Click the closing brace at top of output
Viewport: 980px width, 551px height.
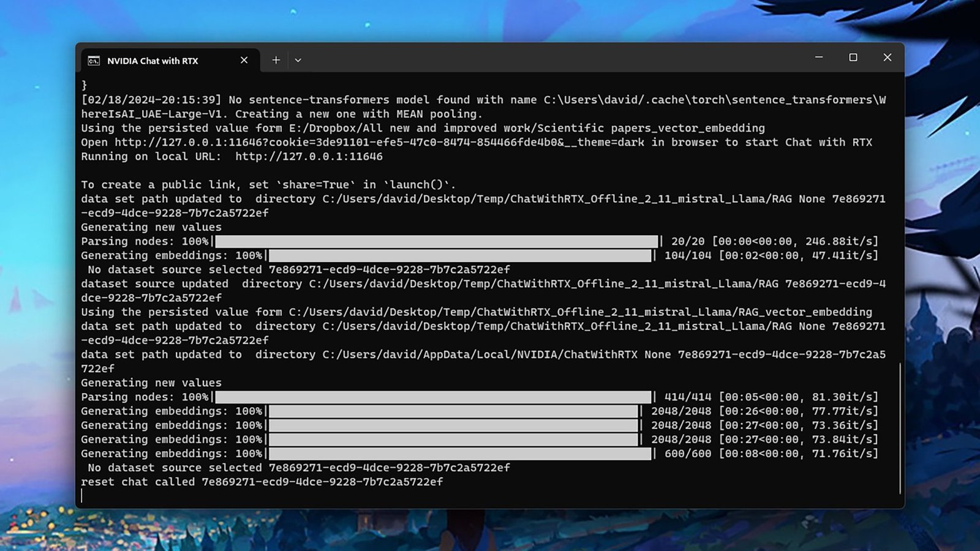pyautogui.click(x=84, y=85)
